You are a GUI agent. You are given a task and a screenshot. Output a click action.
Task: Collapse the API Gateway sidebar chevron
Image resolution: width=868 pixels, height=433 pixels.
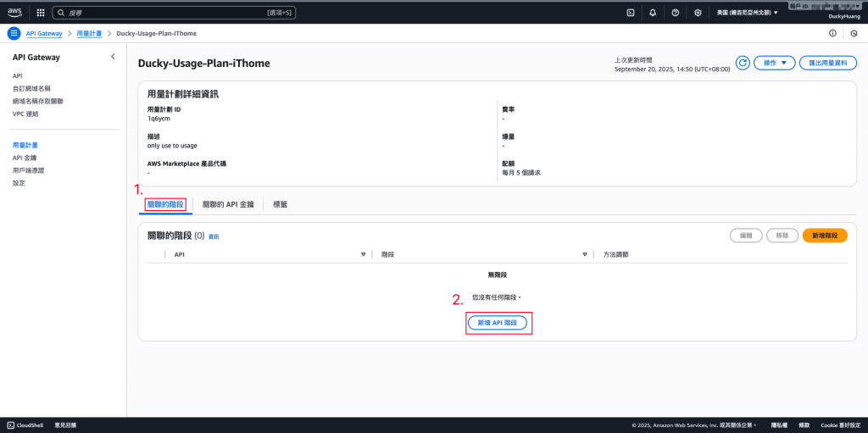pyautogui.click(x=113, y=57)
